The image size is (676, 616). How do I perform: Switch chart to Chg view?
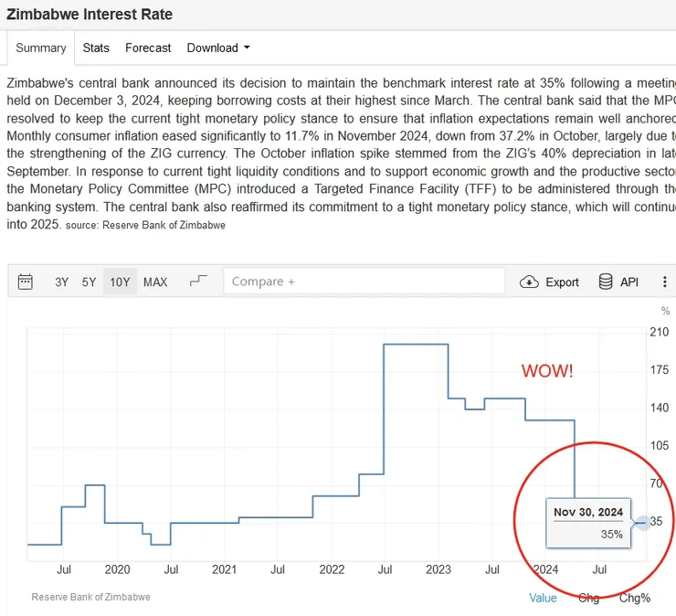tap(589, 598)
